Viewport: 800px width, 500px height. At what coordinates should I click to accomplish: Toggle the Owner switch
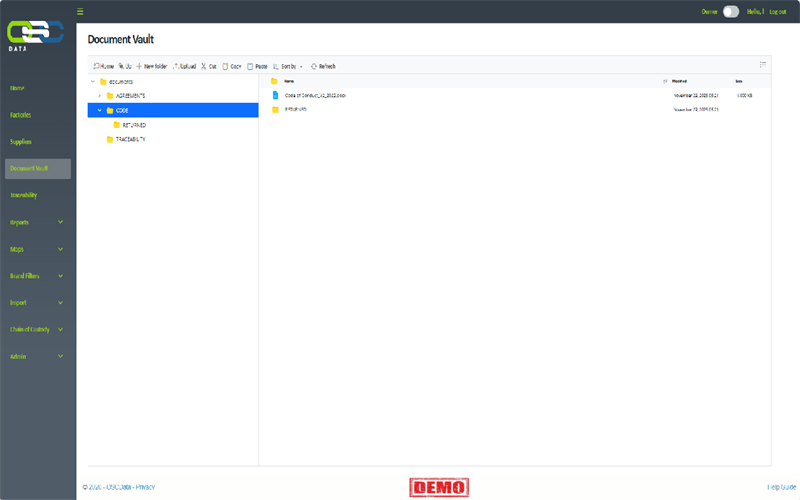[731, 12]
